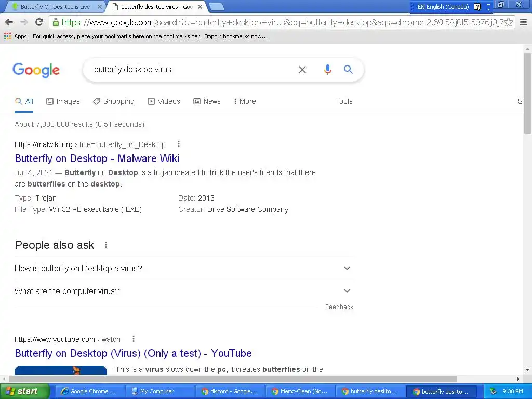Expand How is butterfly on Desktop a virus
Image resolution: width=532 pixels, height=399 pixels.
(184, 269)
